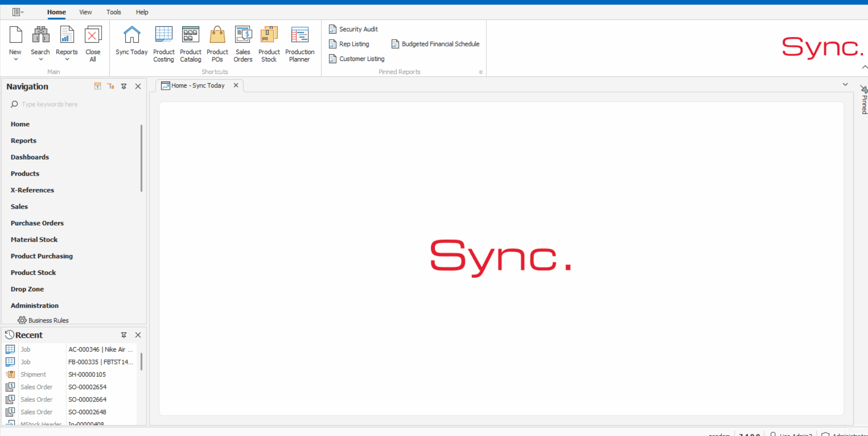This screenshot has width=868, height=436.
Task: Open Budgeted Financial Schedule report
Action: click(435, 44)
